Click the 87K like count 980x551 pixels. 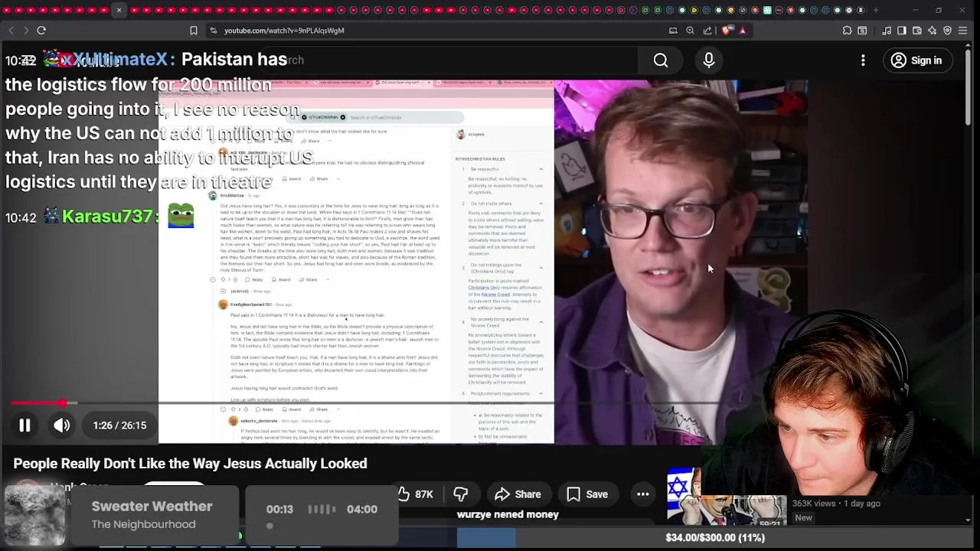point(424,494)
